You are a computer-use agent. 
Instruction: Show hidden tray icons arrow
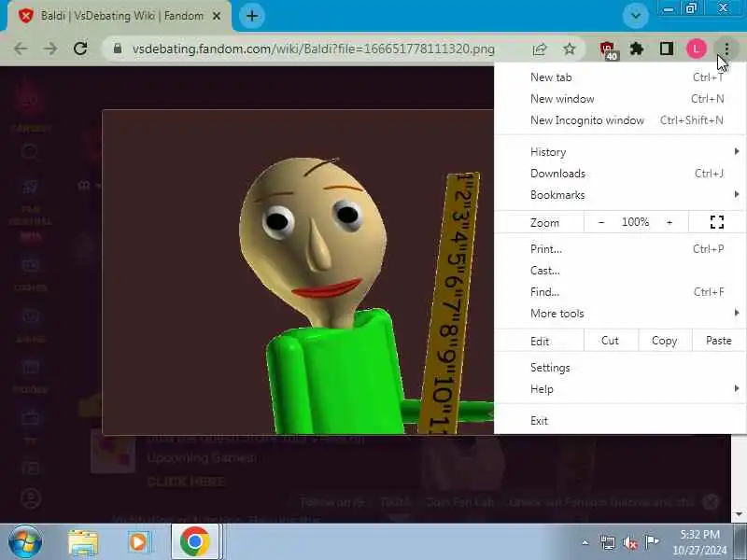585,542
